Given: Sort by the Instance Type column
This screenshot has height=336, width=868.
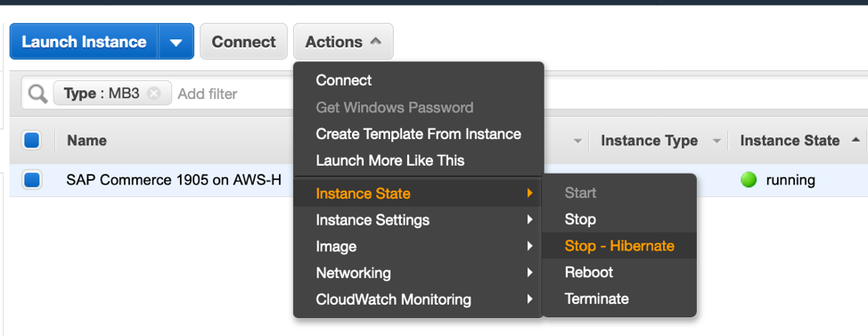Looking at the screenshot, I should (649, 141).
